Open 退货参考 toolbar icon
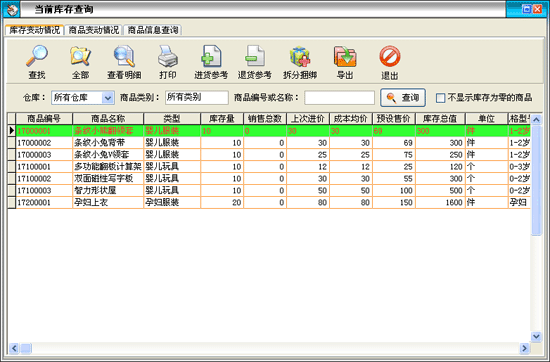Screen dimensions: 550x362 coord(255,56)
